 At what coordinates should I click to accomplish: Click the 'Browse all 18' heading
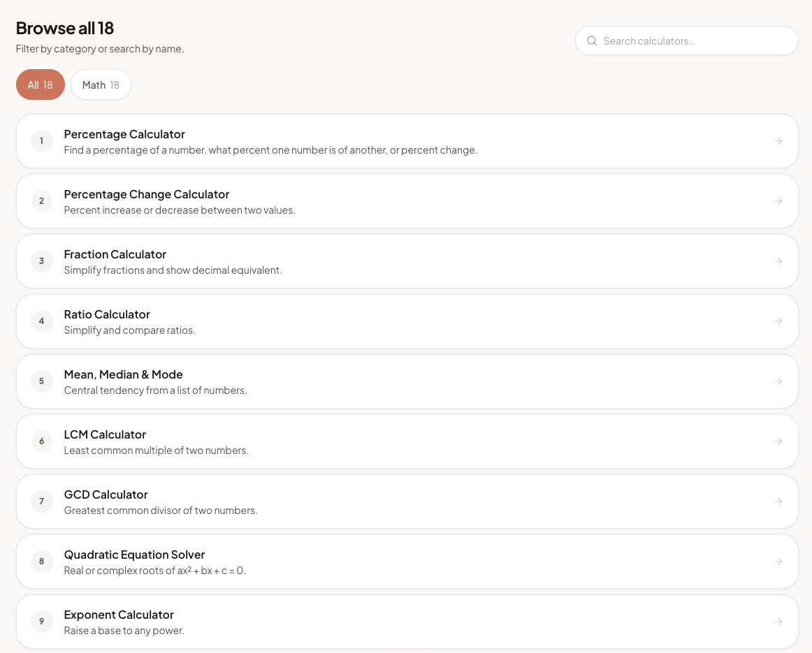click(x=65, y=28)
